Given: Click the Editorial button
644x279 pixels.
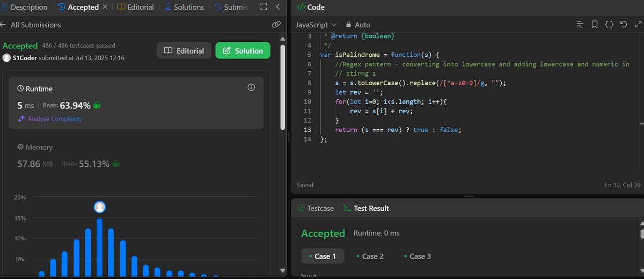Looking at the screenshot, I should [x=184, y=50].
